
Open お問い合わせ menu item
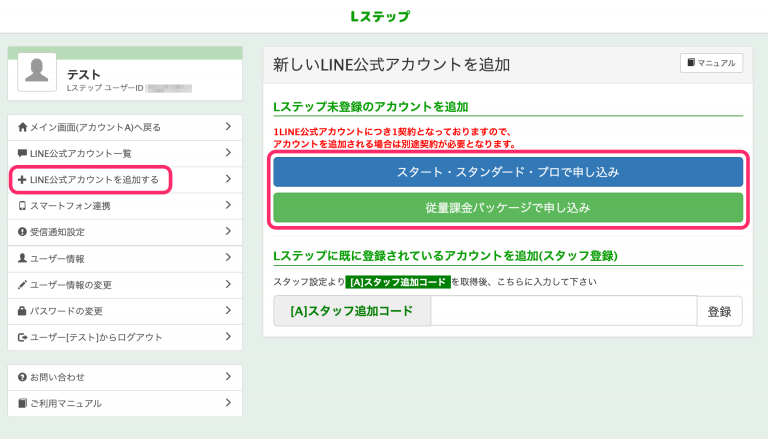tap(125, 377)
